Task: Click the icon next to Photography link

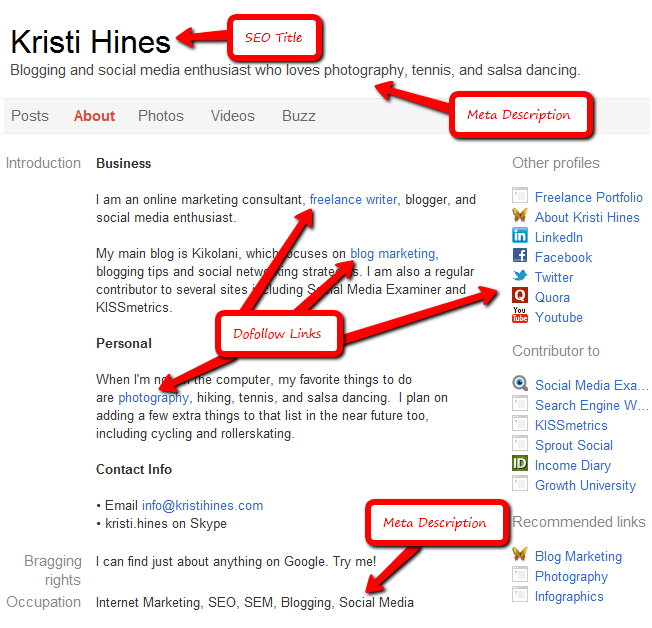Action: (x=520, y=574)
